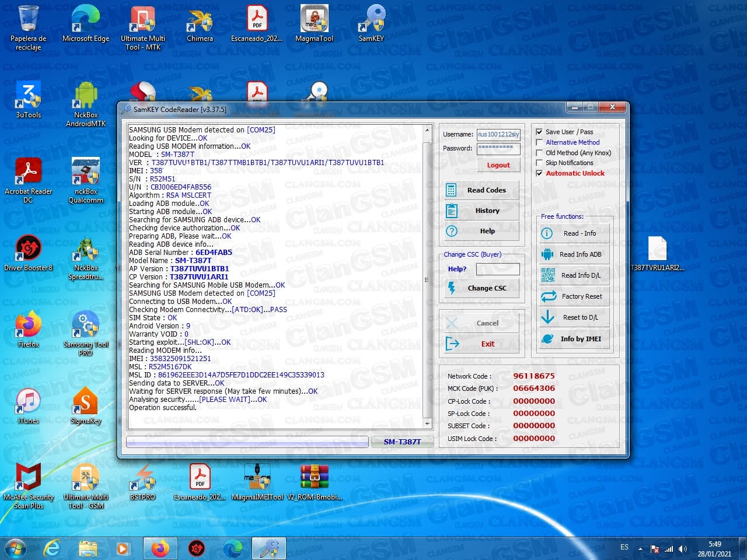Click the Read Codes button
The height and width of the screenshot is (560, 747).
[482, 190]
